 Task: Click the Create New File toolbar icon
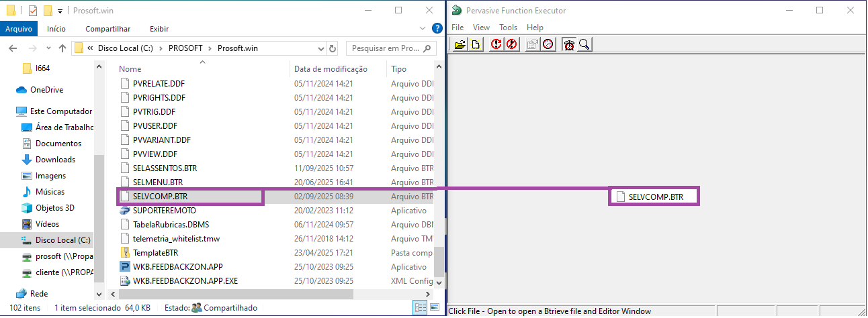coord(475,44)
